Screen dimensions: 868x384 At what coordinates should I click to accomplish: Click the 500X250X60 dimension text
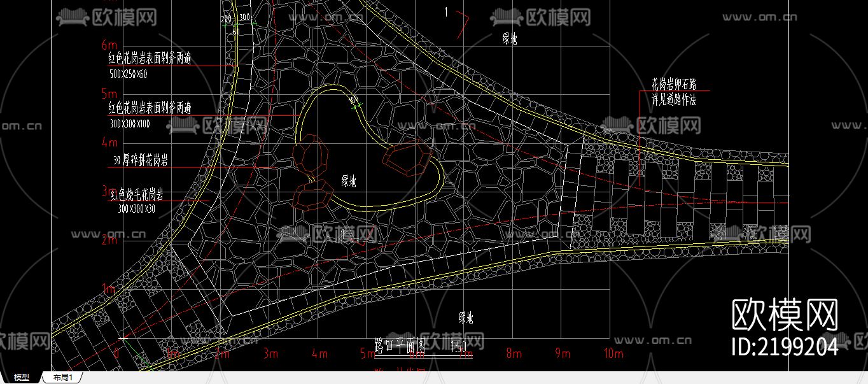click(129, 72)
